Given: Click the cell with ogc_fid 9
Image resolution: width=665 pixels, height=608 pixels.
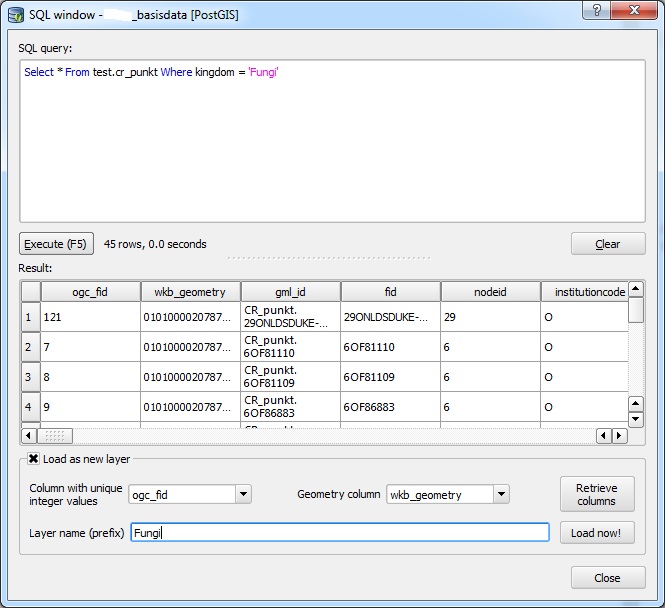Looking at the screenshot, I should click(90, 407).
